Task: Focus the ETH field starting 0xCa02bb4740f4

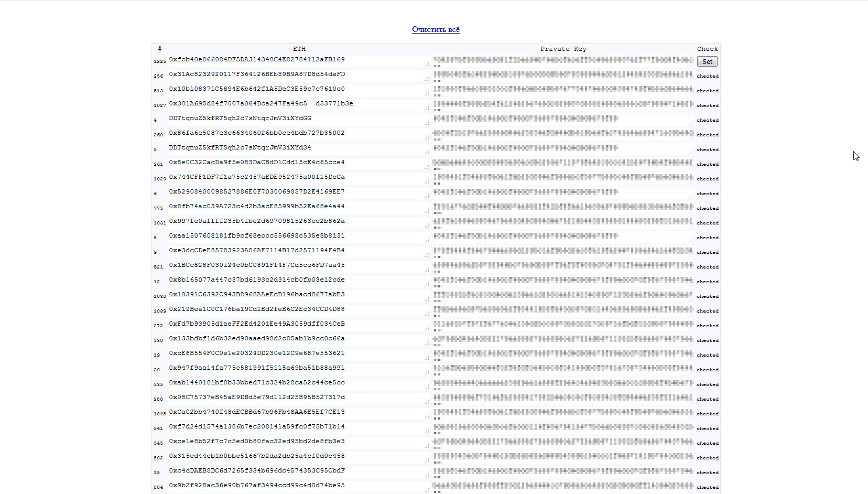Action: [x=299, y=414]
